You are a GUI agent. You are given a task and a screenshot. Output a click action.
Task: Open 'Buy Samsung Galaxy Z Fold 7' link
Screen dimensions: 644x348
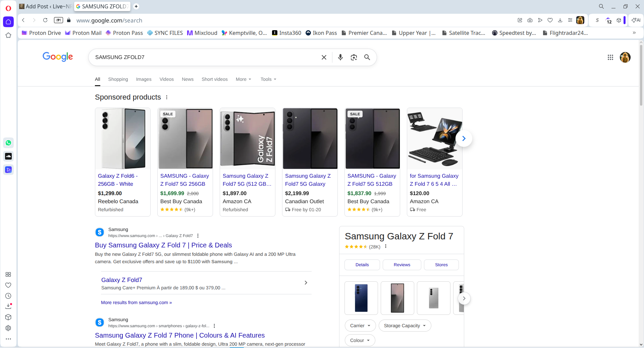[x=163, y=245]
